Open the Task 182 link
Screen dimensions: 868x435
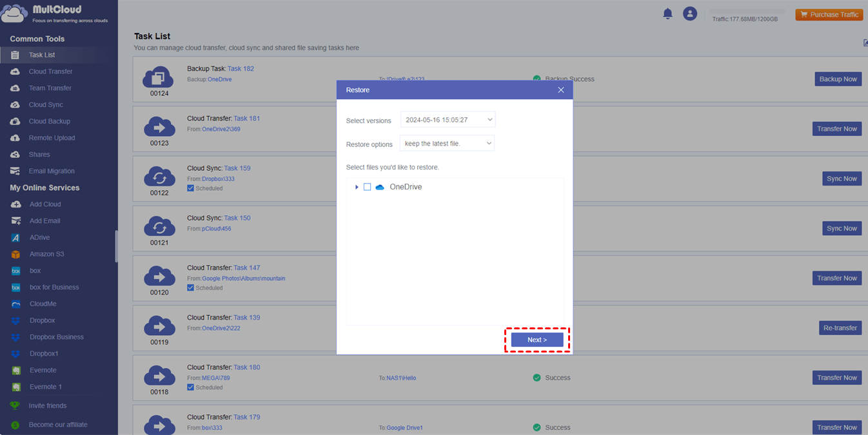(x=241, y=68)
